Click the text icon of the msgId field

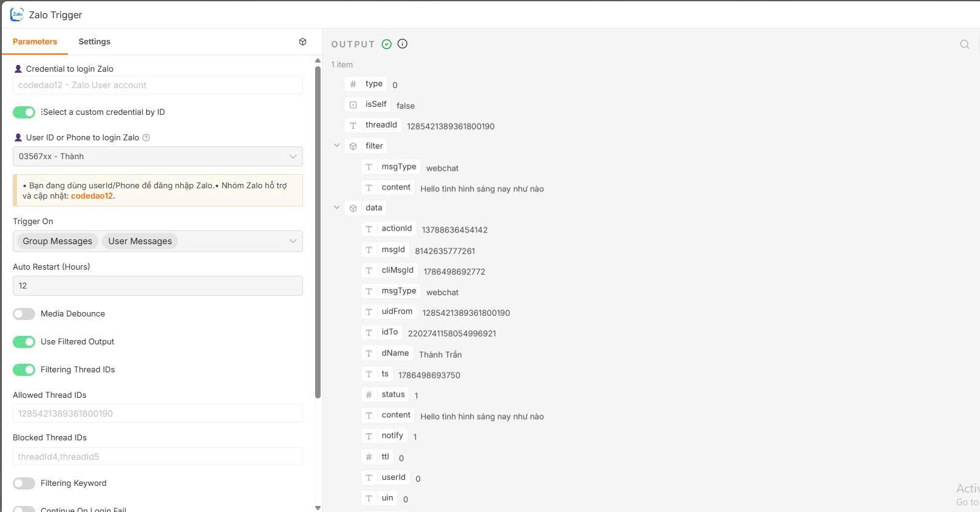click(x=369, y=250)
